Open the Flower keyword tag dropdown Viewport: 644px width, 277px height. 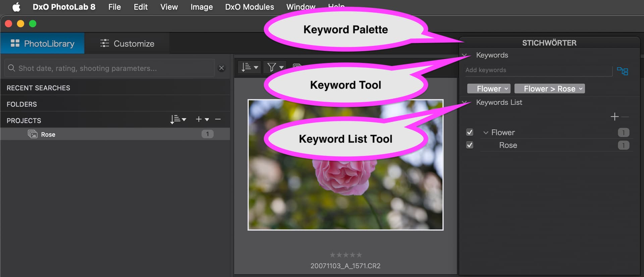coord(506,89)
